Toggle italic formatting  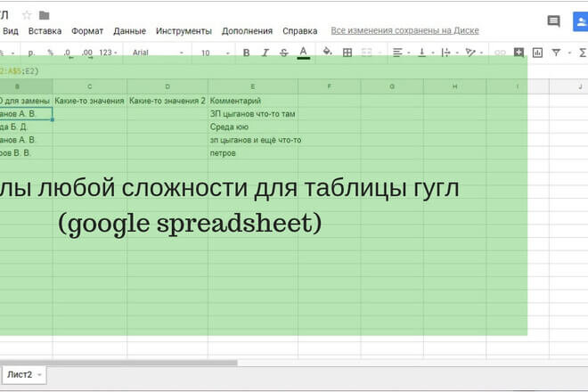click(265, 53)
